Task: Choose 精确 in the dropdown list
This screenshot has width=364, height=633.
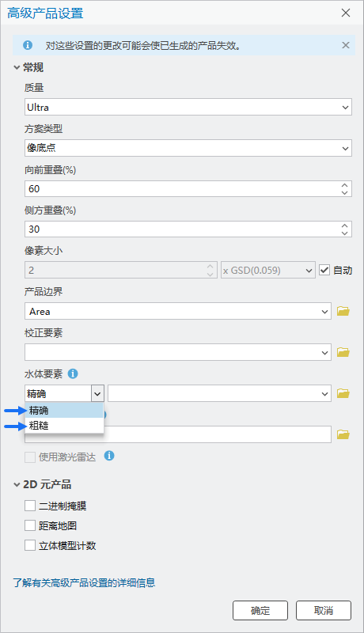Action: [64, 411]
